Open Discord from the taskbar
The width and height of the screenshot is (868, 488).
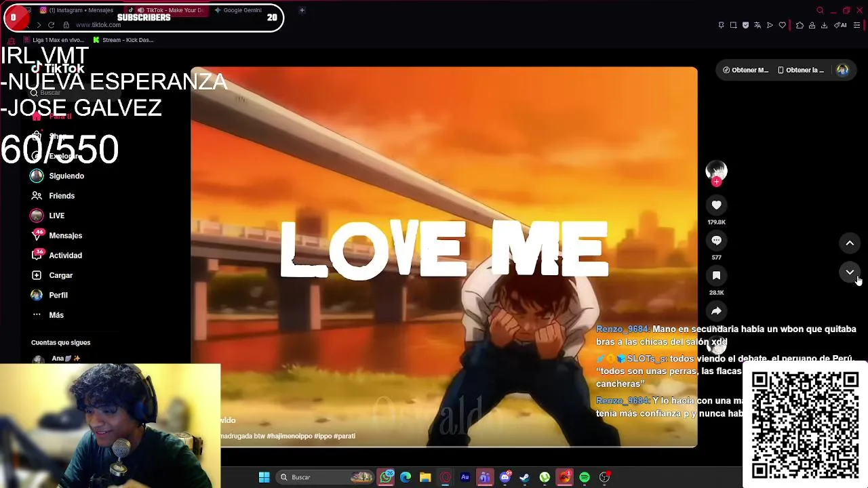[505, 477]
